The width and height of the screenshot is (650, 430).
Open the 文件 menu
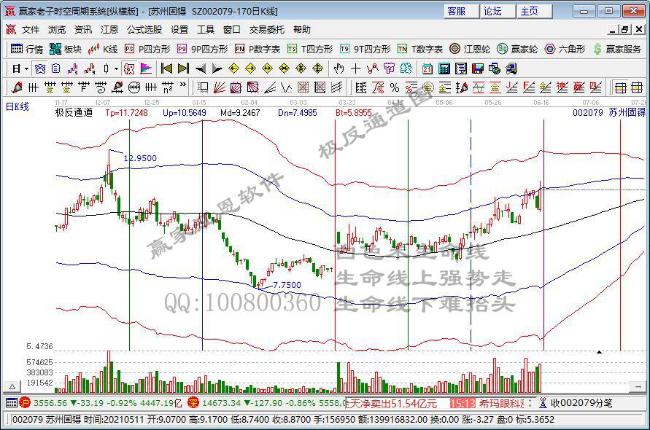point(31,29)
